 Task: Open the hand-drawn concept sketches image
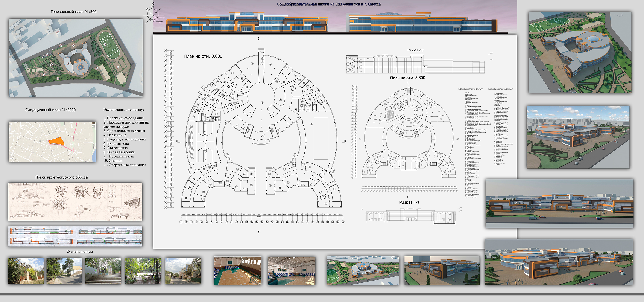[75, 202]
